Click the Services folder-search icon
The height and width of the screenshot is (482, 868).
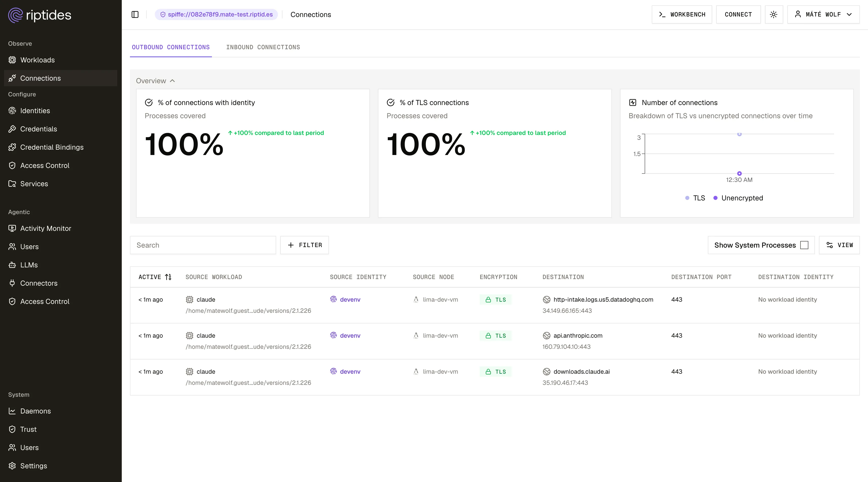click(x=12, y=184)
